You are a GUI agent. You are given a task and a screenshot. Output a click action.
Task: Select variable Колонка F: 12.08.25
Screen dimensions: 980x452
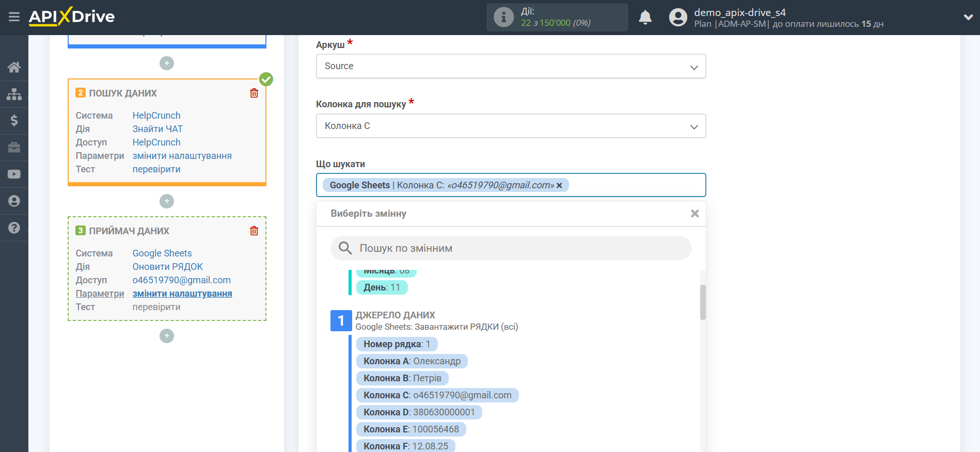(406, 446)
